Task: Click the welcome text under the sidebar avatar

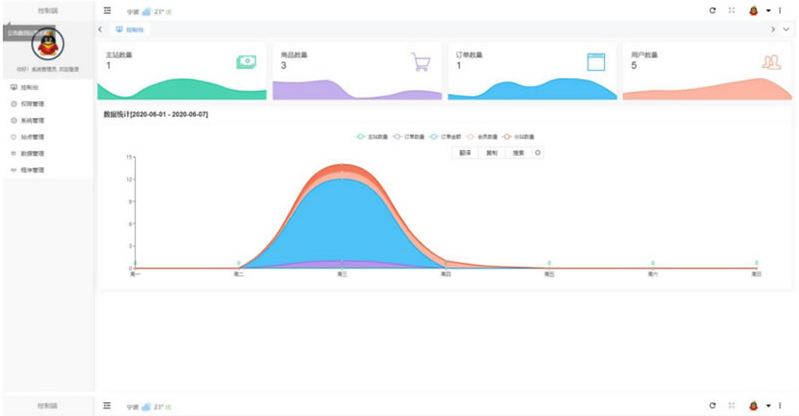Action: [48, 69]
